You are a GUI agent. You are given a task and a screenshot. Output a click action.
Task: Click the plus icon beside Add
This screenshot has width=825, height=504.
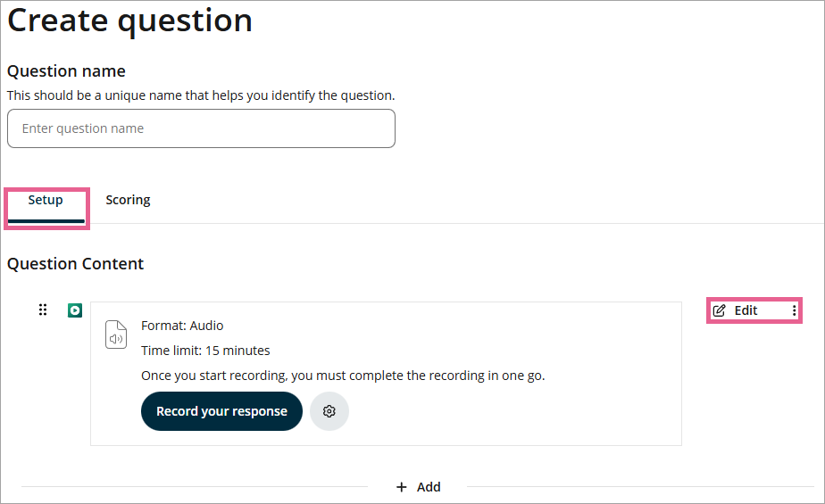click(402, 487)
